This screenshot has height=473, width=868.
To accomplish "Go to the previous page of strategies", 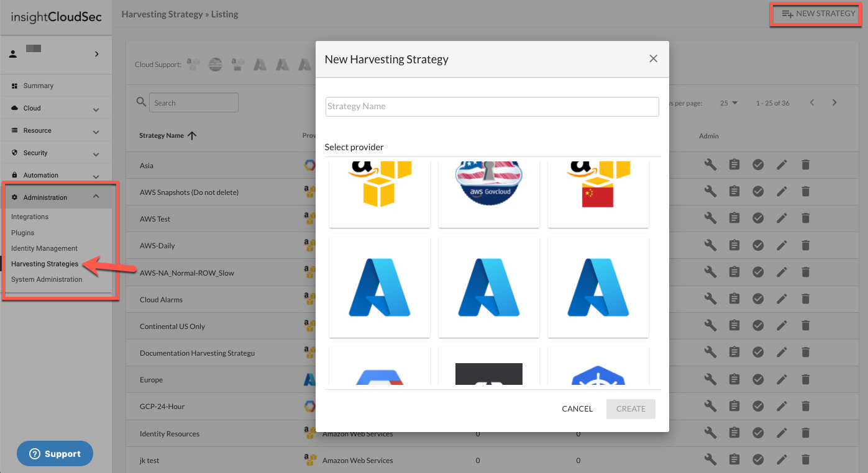I will click(x=812, y=102).
